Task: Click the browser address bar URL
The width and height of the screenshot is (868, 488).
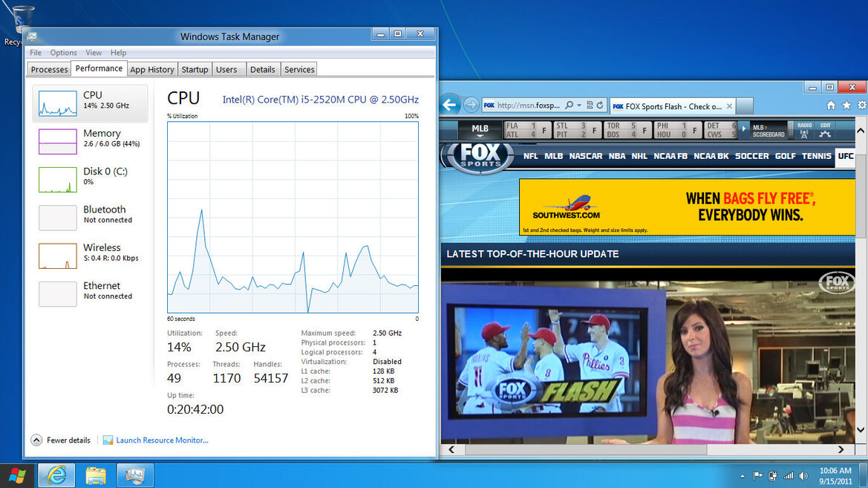Action: click(528, 105)
